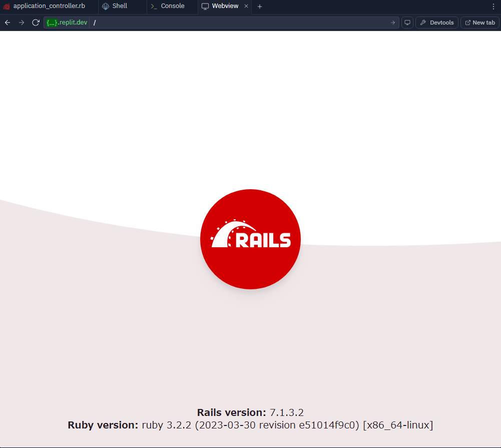Reload the Webview page
Viewport: 501px width, 448px height.
36,23
